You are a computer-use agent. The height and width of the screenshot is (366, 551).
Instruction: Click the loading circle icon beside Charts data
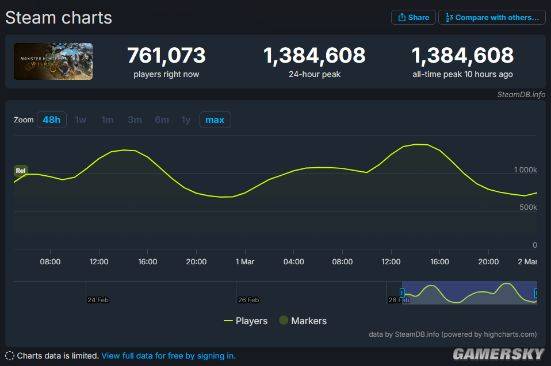[x=9, y=356]
